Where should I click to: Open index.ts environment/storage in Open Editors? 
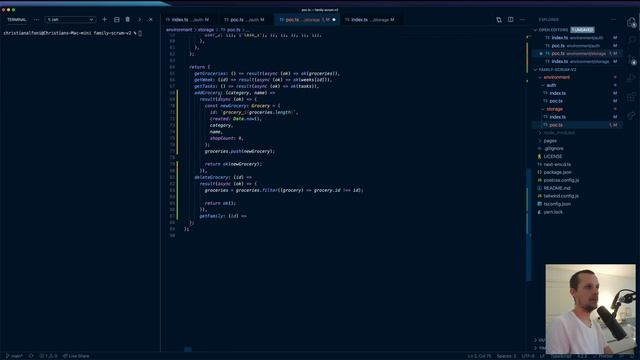point(578,61)
